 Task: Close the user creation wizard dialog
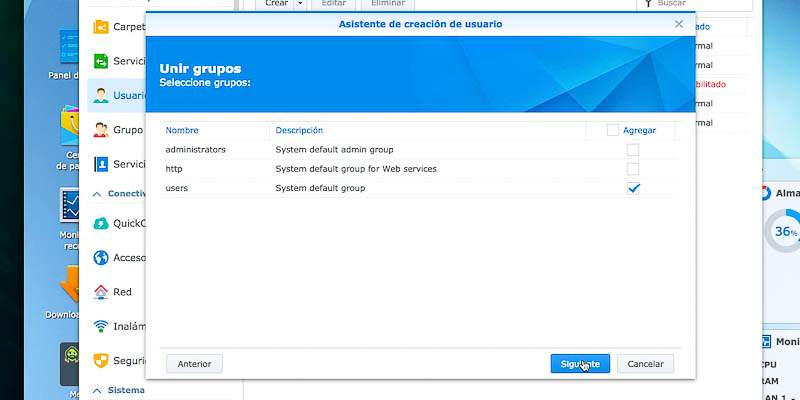[x=679, y=24]
